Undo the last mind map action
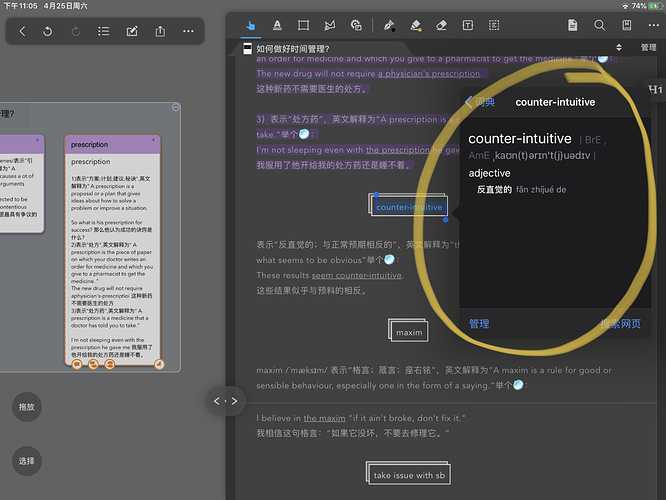 tap(48, 31)
